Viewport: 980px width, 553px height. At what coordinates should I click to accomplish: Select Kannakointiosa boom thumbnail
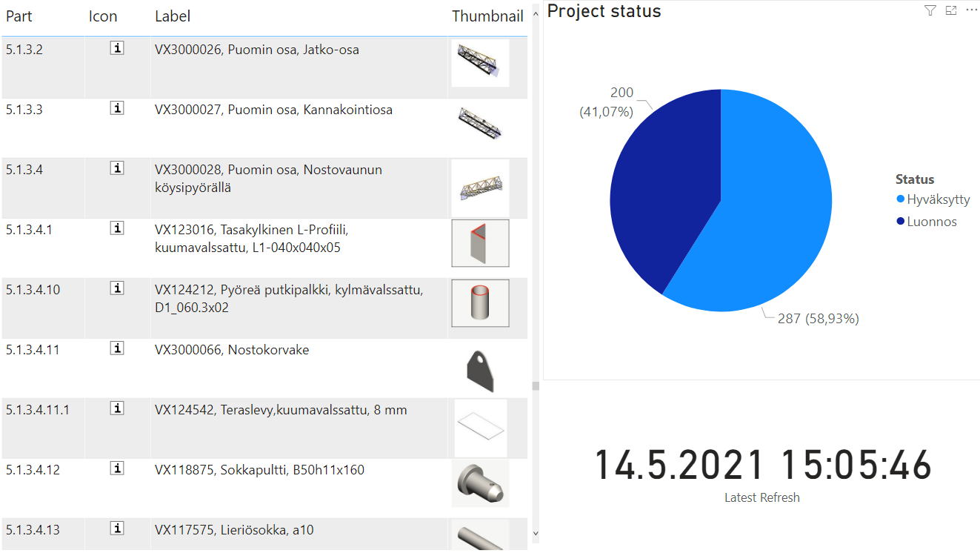[x=480, y=123]
